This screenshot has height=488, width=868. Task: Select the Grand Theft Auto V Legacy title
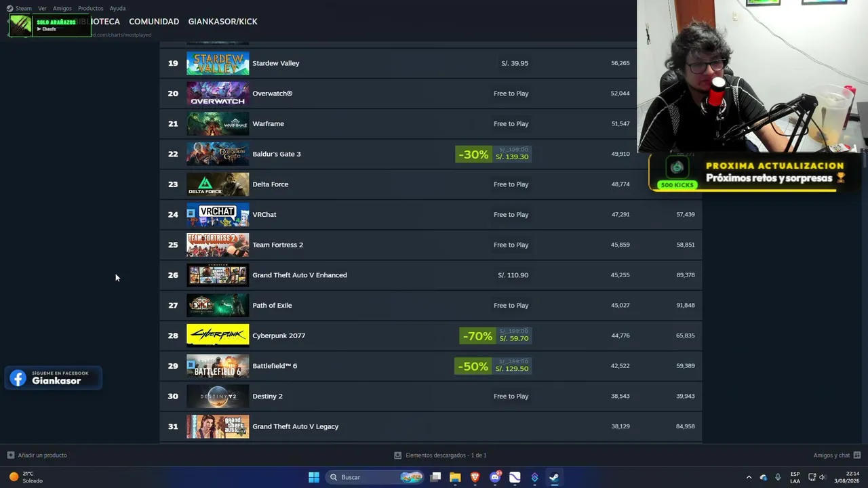pyautogui.click(x=295, y=426)
